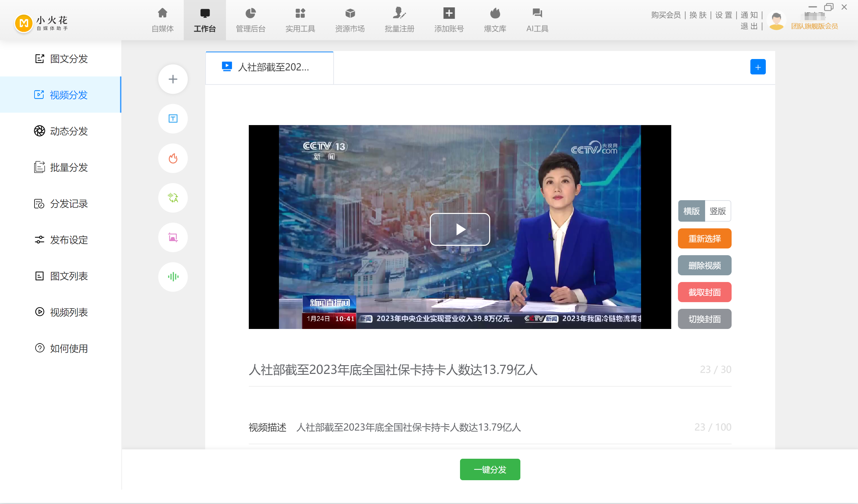Image resolution: width=858 pixels, height=504 pixels.
Task: Open 爆文库 flame icon
Action: click(x=495, y=20)
